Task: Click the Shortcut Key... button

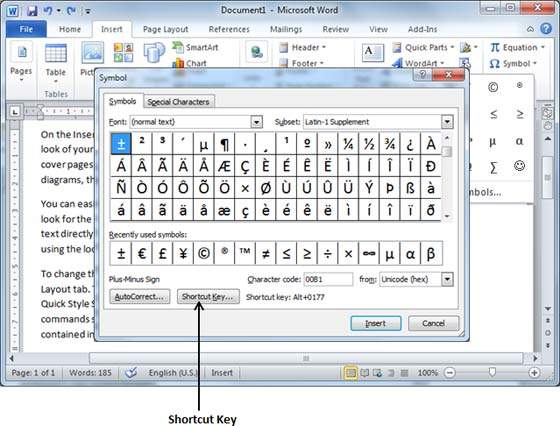Action: [208, 297]
